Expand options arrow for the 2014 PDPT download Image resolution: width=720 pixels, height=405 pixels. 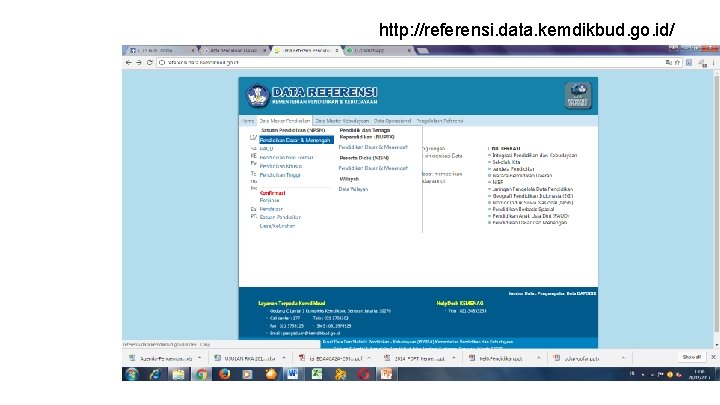454,358
